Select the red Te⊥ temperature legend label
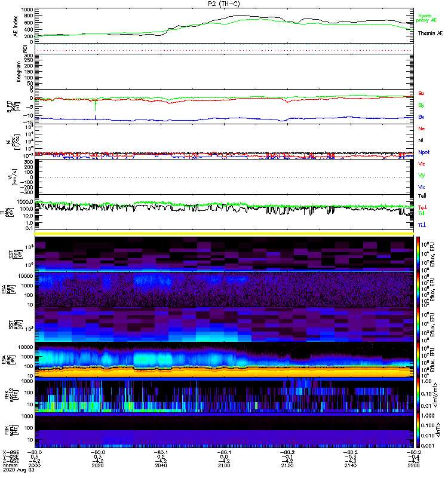Screen dimensions: 448x478 coord(422,207)
